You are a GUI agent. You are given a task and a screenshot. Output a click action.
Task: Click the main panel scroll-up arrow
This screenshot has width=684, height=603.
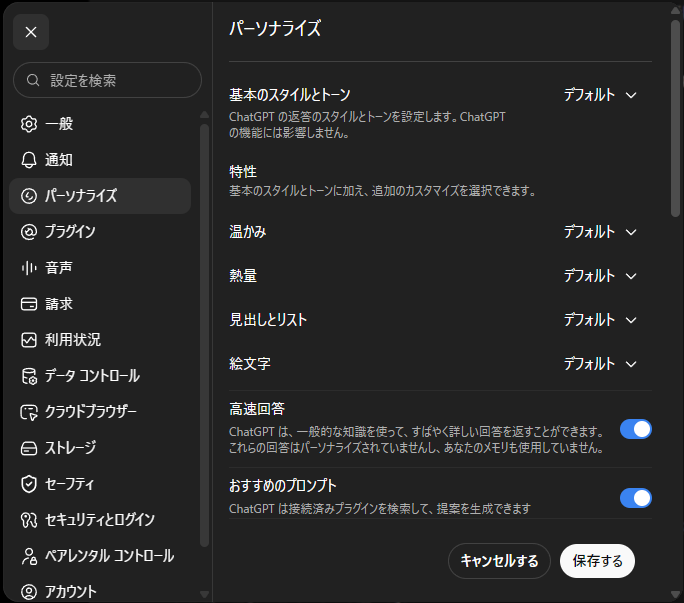click(675, 11)
